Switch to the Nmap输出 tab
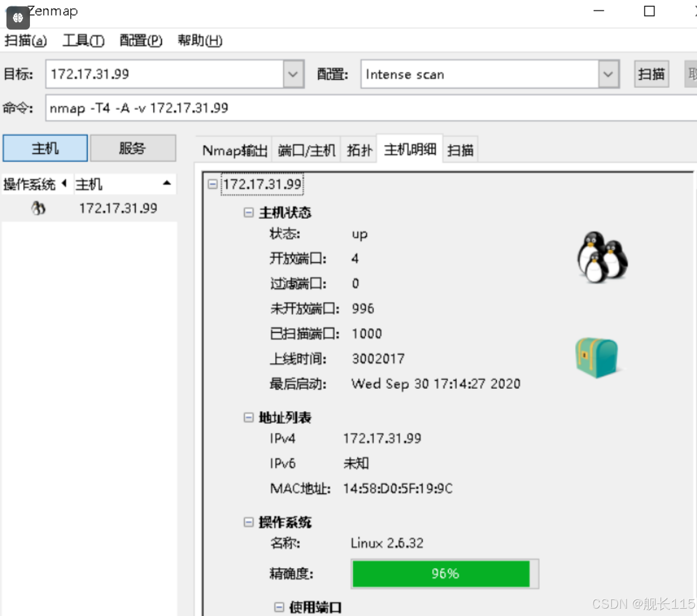Image resolution: width=697 pixels, height=616 pixels. (234, 150)
